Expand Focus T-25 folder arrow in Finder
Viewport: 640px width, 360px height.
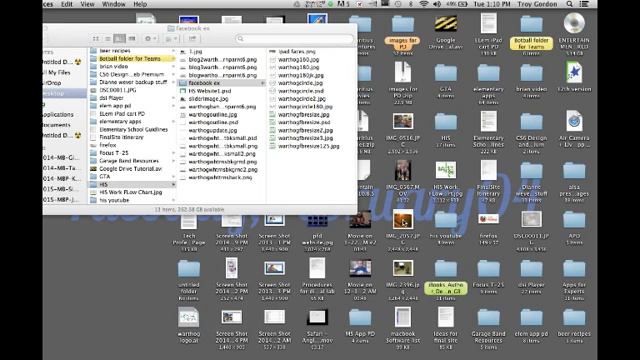(173, 153)
